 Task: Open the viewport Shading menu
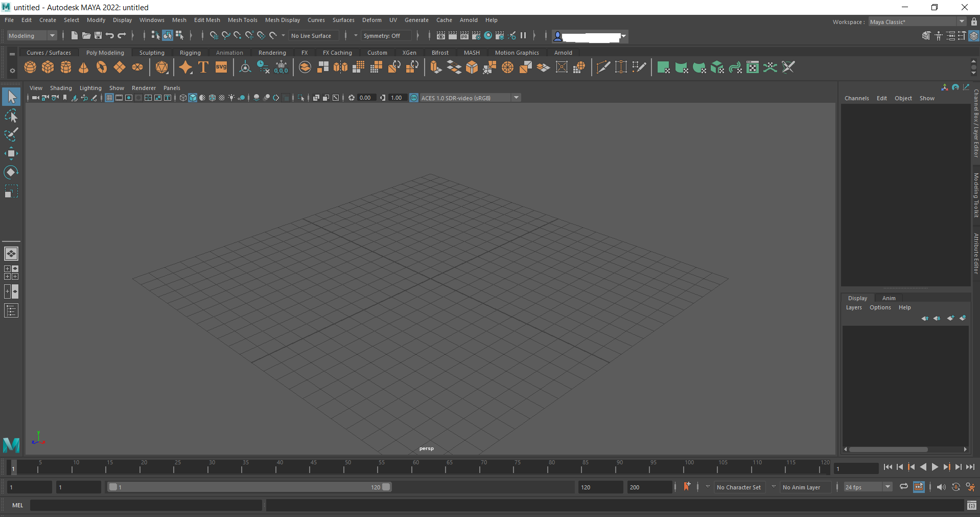[x=61, y=88]
